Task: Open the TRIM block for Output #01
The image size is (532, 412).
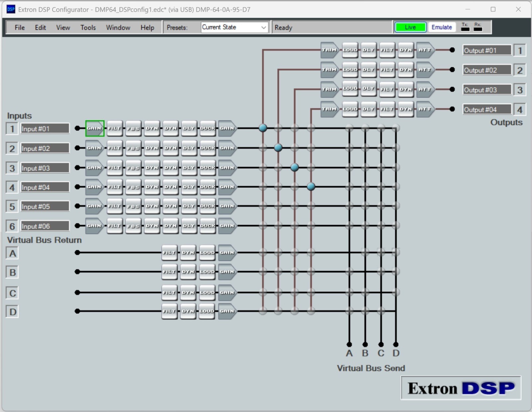Action: [x=330, y=50]
